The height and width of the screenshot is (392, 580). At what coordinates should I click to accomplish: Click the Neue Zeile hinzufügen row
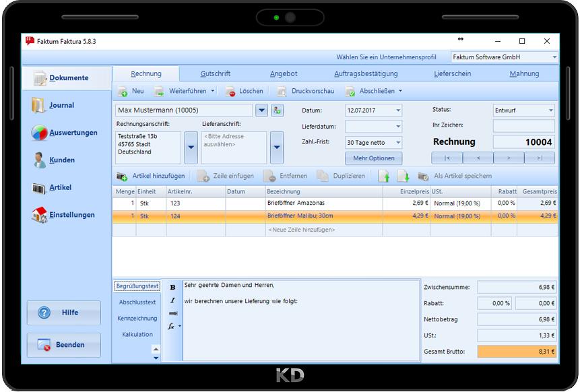pos(335,230)
